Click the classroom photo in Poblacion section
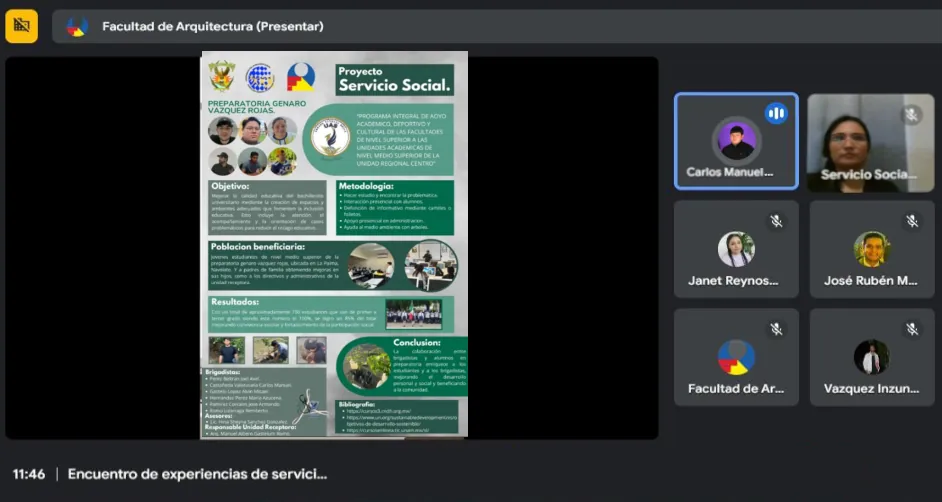Screen dimensions: 942x502 point(371,265)
